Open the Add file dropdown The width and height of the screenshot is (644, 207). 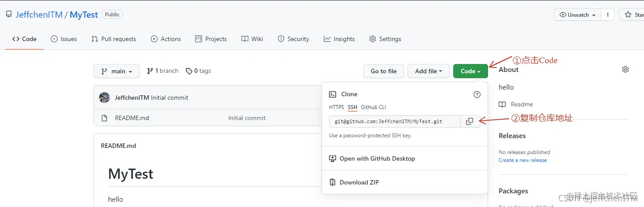pos(428,71)
